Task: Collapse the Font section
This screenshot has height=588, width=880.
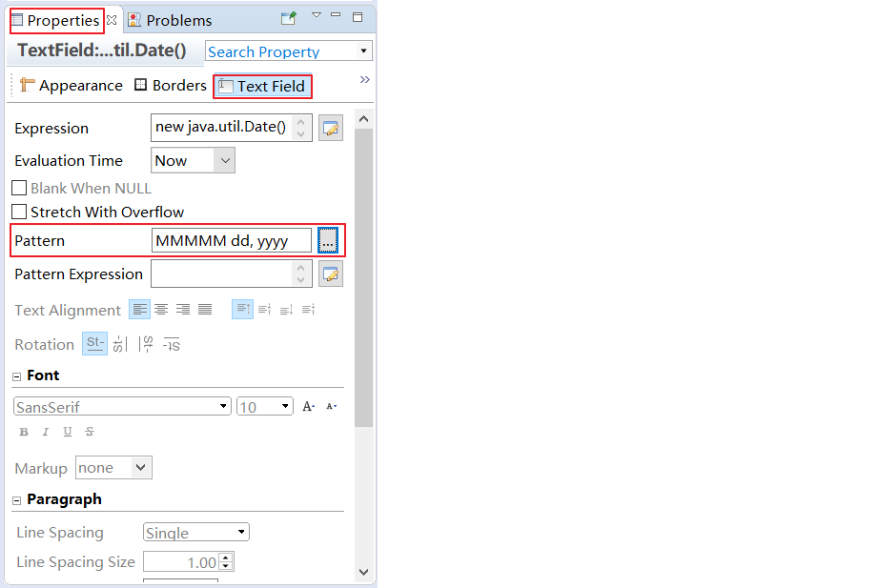Action: [17, 376]
